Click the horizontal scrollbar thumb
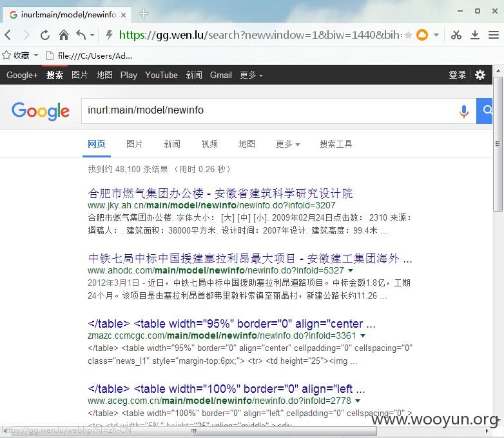Viewport: 504px width, 438px height. tap(194, 431)
